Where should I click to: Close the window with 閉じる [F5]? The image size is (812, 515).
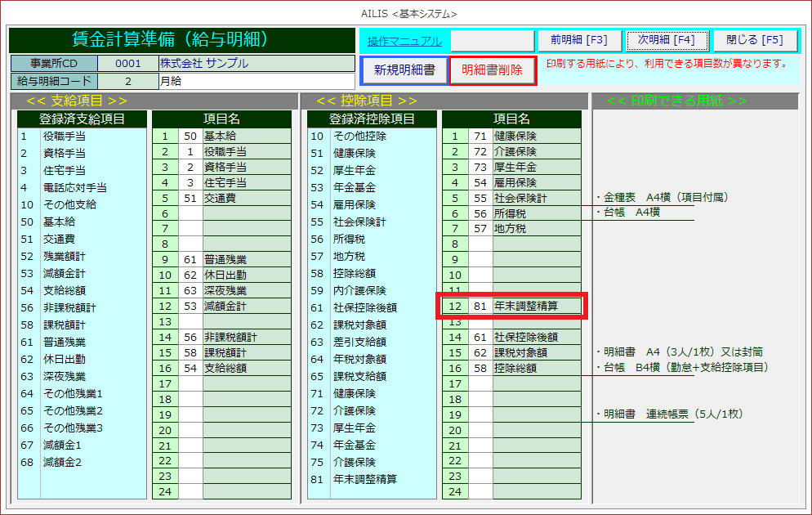coord(756,40)
